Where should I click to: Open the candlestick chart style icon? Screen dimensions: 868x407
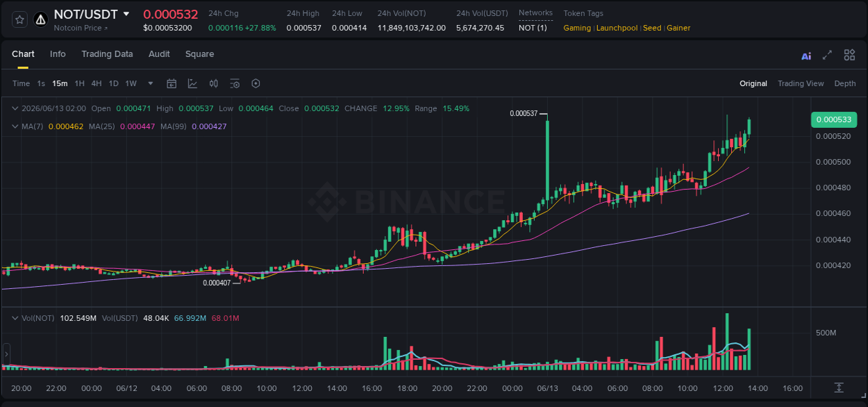pos(214,83)
